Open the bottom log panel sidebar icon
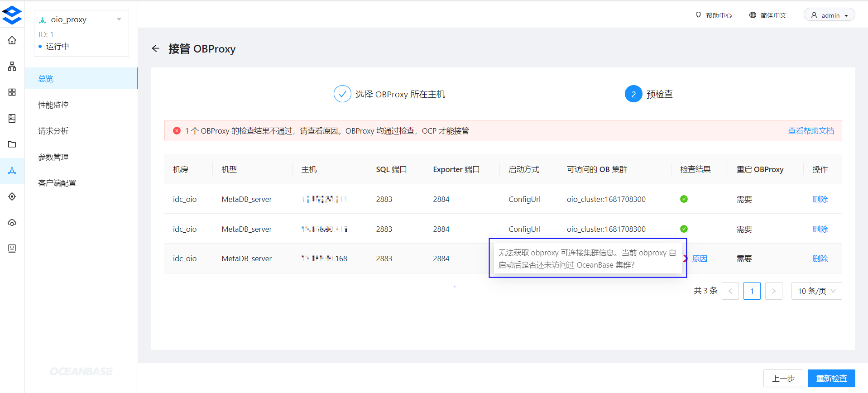This screenshot has width=868, height=393. coord(12,249)
